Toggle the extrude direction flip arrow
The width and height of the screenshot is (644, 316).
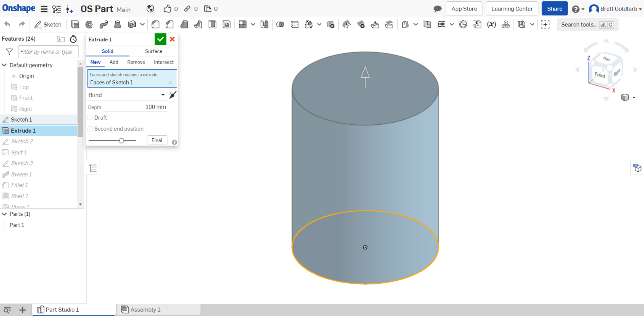[173, 95]
